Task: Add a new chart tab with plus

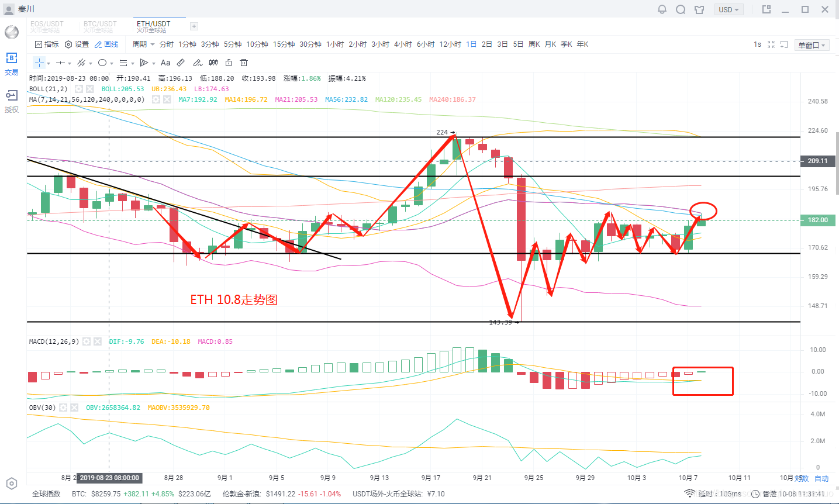Action: click(x=194, y=26)
